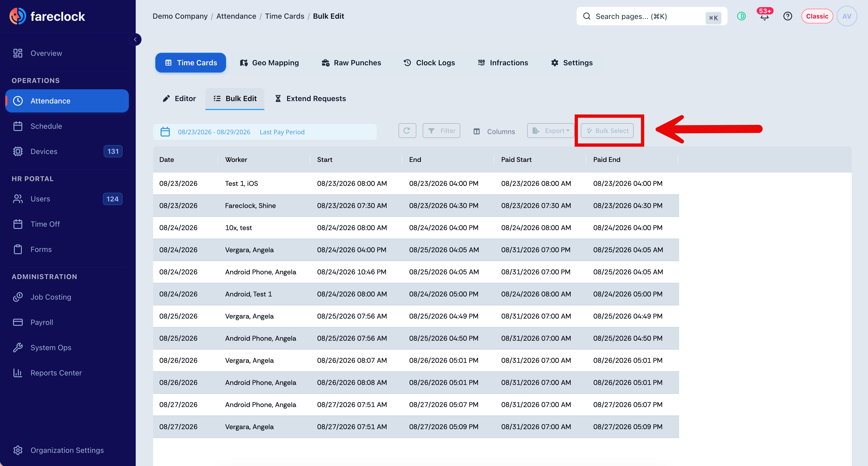Go to Time Cards breadcrumb

284,16
